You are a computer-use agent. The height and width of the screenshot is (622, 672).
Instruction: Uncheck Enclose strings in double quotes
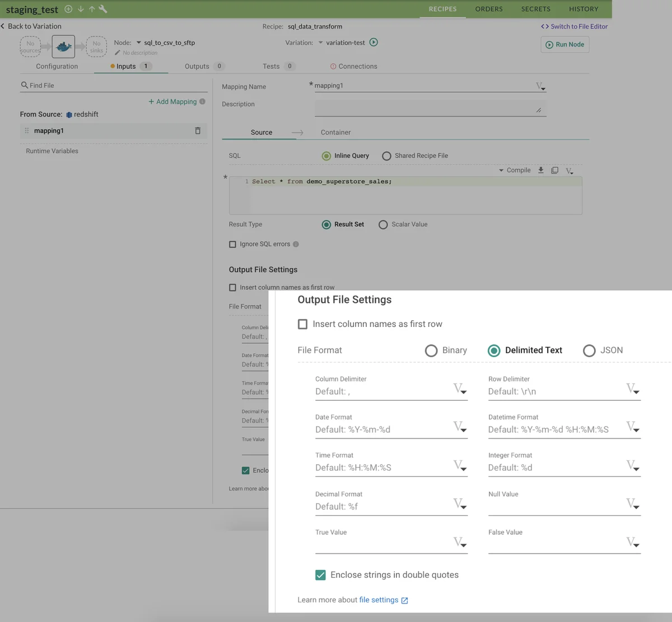pos(320,574)
